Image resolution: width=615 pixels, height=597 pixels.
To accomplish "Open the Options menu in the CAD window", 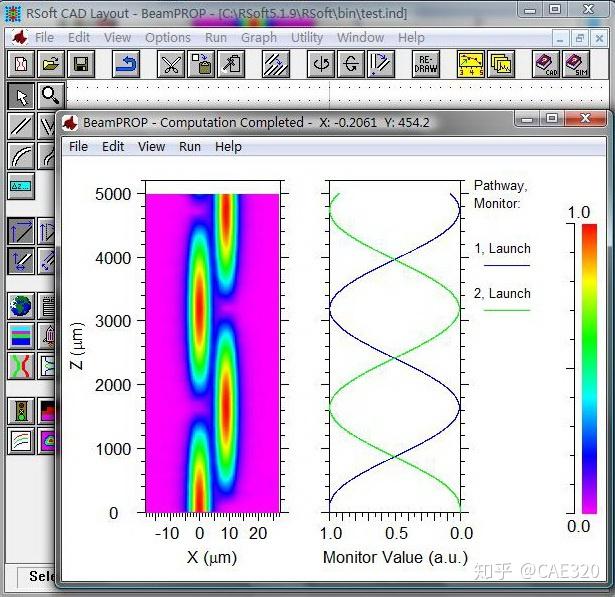I will pyautogui.click(x=168, y=38).
